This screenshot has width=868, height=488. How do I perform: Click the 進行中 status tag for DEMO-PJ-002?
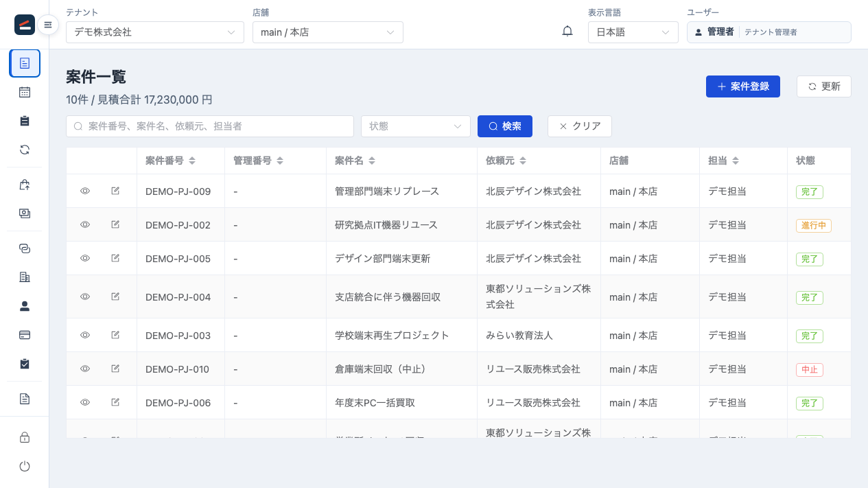814,226
